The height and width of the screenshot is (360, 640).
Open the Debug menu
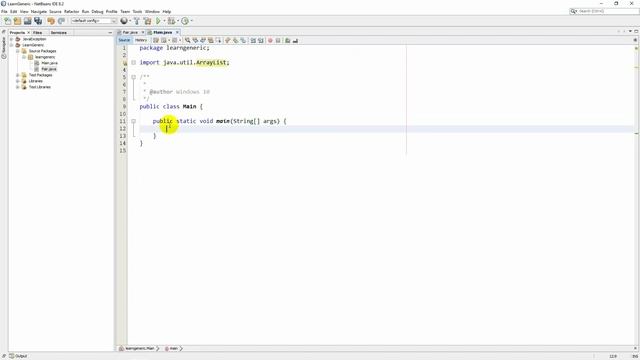tap(97, 11)
